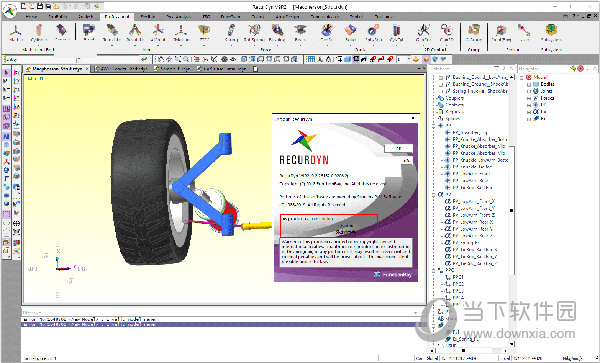This screenshot has width=600, height=363.
Task: Open the Flexible ribbon tab
Action: 148,17
